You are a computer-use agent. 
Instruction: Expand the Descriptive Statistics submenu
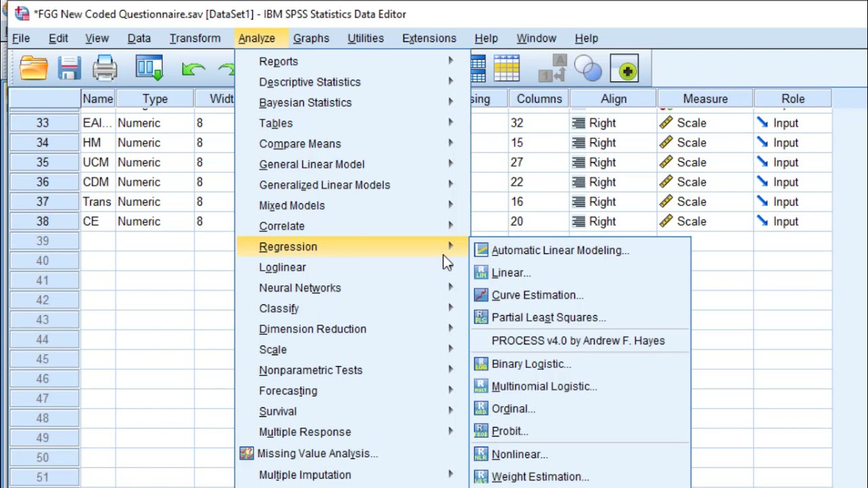tap(353, 82)
